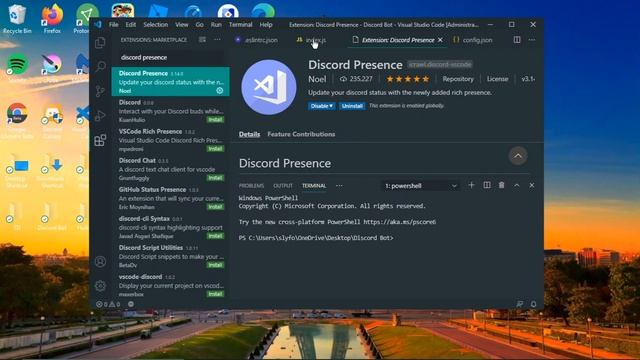Click the Discord Presence extension logo
640x360 pixels.
269,87
